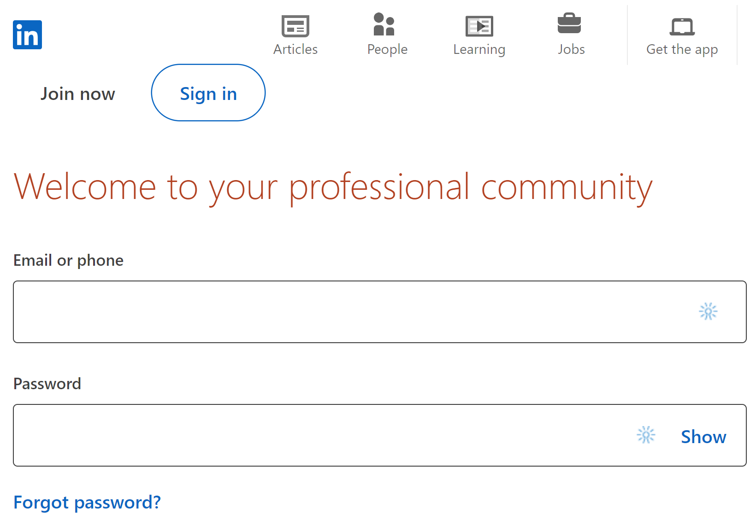
Task: Click the Sign in button
Action: tap(208, 93)
